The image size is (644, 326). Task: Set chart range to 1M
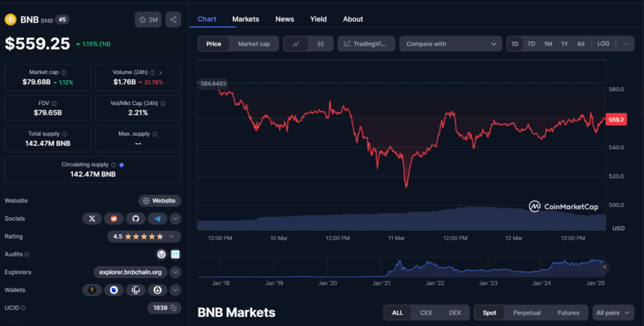click(548, 44)
